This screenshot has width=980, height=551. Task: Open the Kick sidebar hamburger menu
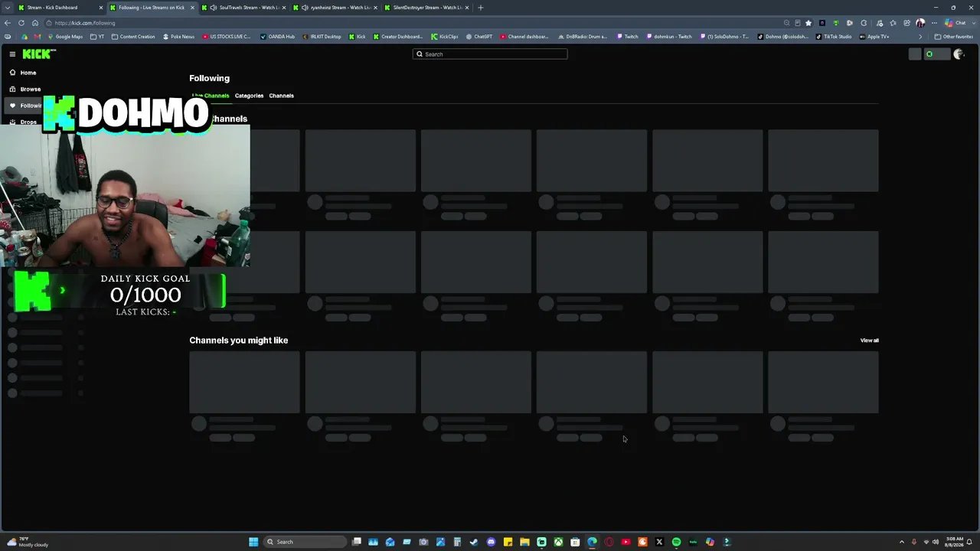pos(12,54)
